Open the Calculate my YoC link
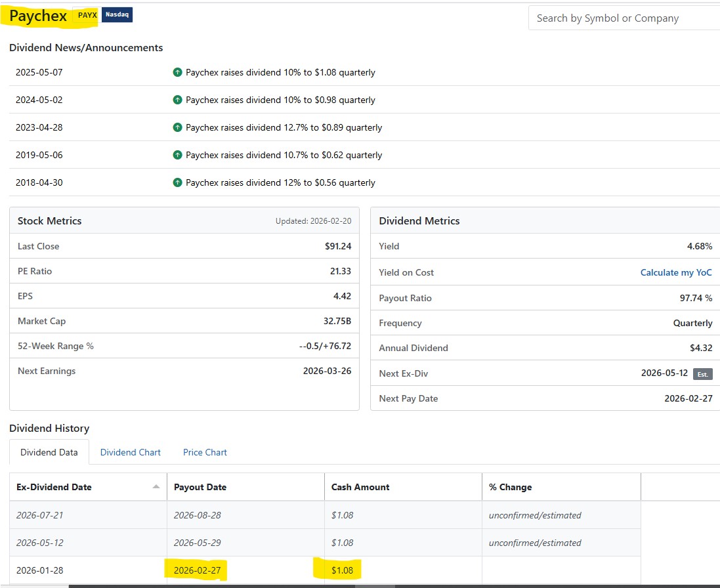720x588 pixels. pos(676,272)
